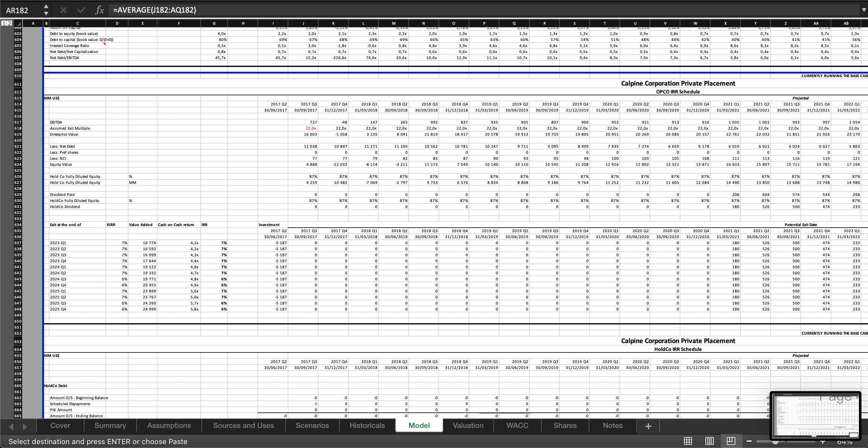This screenshot has width=868, height=448.
Task: Open the Sources and Uses tab
Action: [243, 425]
